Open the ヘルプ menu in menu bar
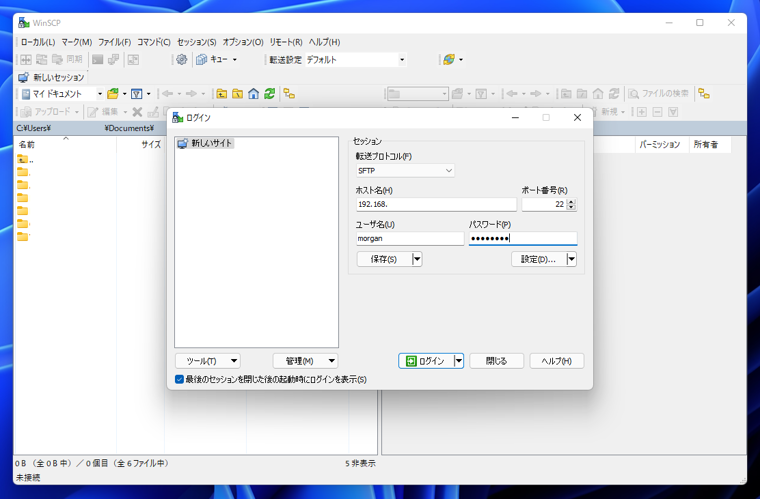 324,42
